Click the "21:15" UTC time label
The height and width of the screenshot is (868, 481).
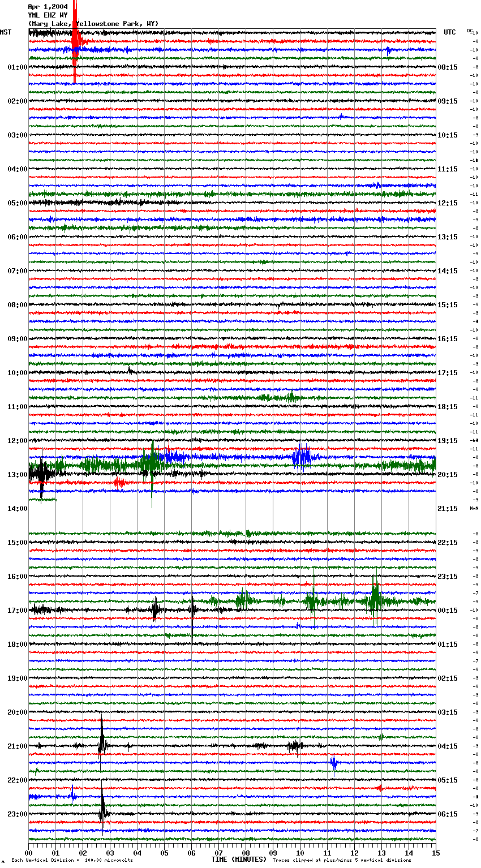tap(448, 509)
